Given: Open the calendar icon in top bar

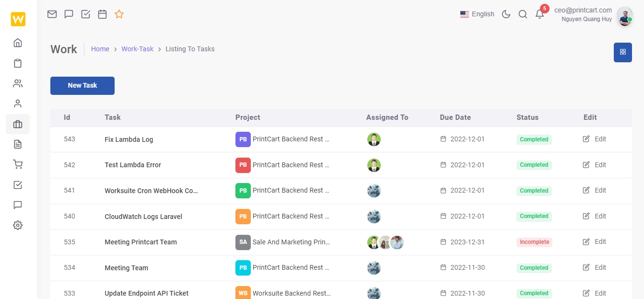Looking at the screenshot, I should tap(102, 14).
